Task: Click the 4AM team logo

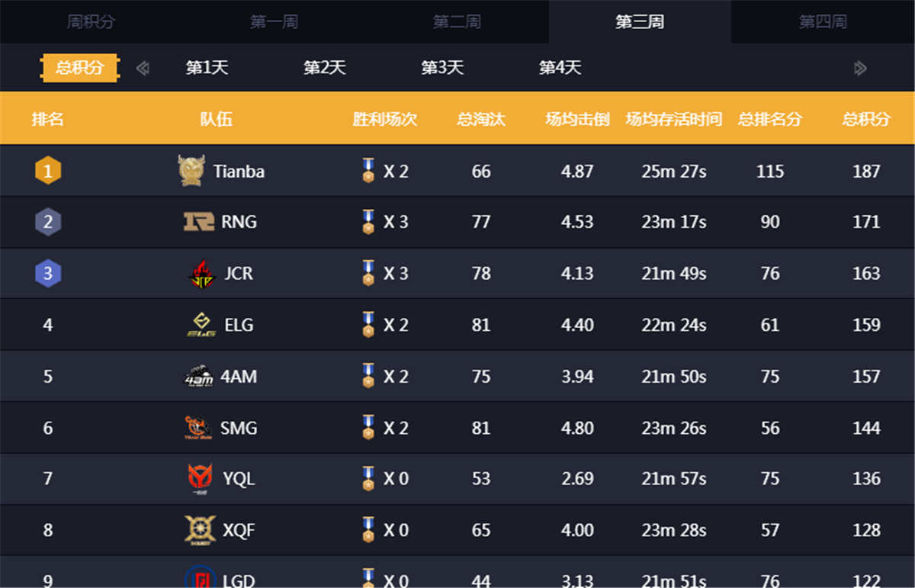Action: tap(199, 377)
